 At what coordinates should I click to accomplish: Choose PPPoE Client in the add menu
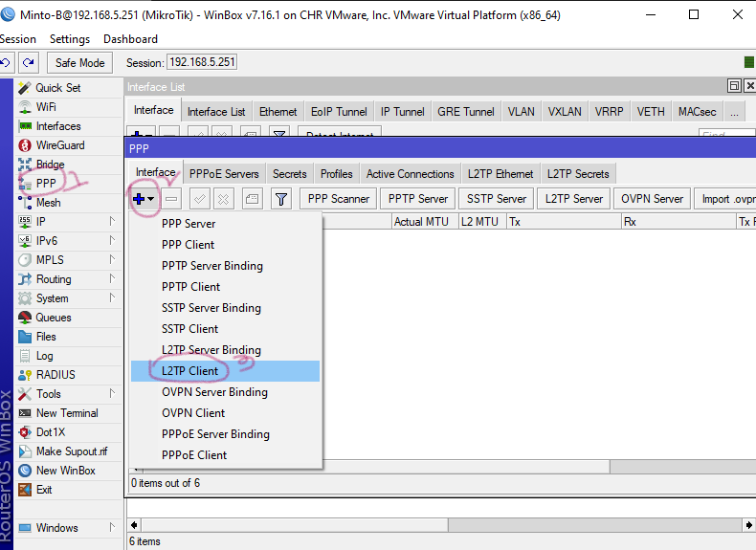(x=225, y=455)
